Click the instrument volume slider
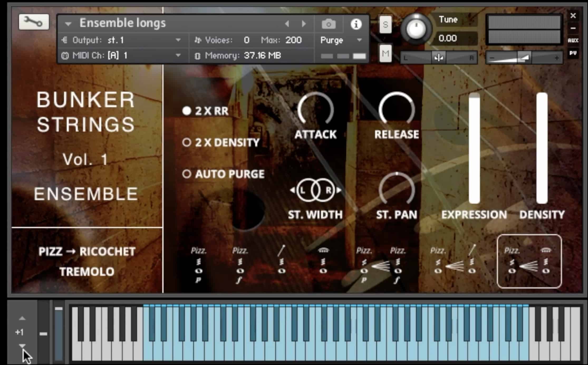This screenshot has width=588, height=365. (524, 57)
